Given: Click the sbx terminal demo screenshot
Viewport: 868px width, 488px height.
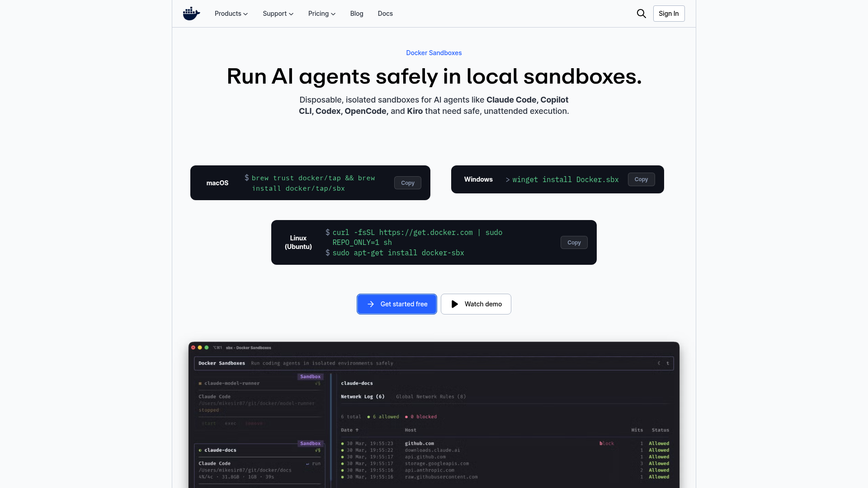Looking at the screenshot, I should tap(434, 415).
